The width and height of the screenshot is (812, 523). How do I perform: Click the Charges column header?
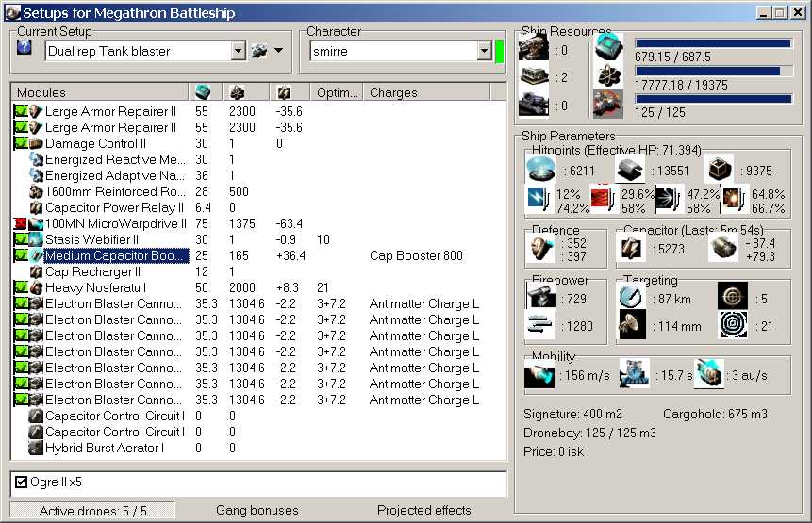(426, 92)
